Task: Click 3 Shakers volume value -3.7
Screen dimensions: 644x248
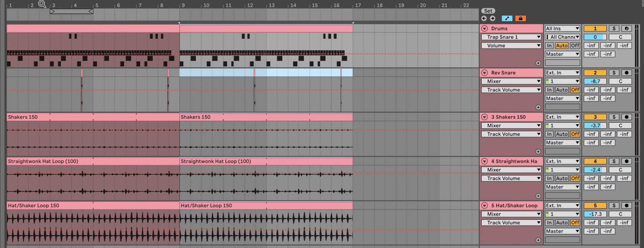Action: point(595,126)
